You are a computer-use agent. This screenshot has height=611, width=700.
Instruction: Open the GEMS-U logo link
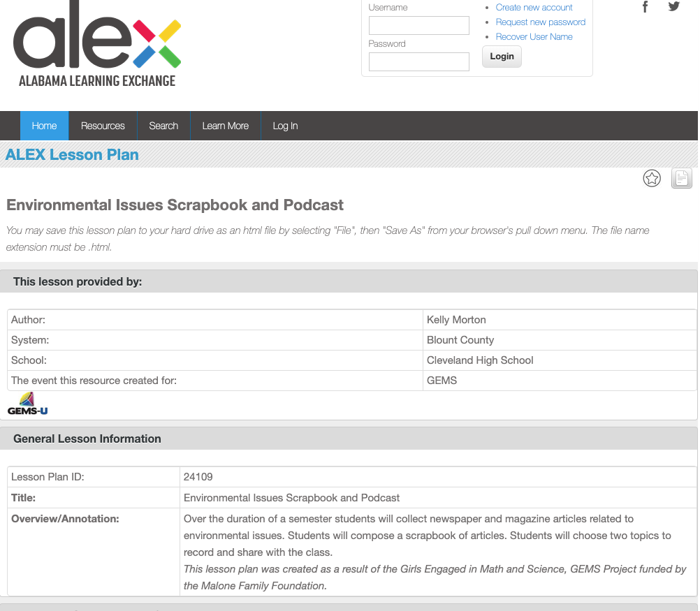(27, 402)
